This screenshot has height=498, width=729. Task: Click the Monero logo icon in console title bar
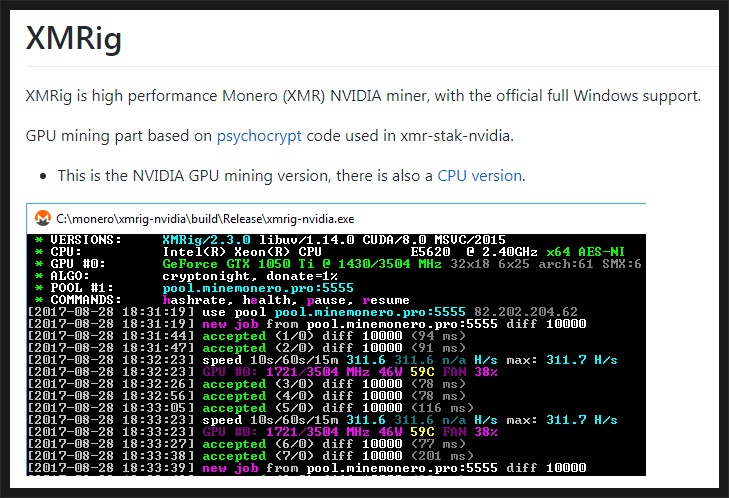[x=43, y=218]
